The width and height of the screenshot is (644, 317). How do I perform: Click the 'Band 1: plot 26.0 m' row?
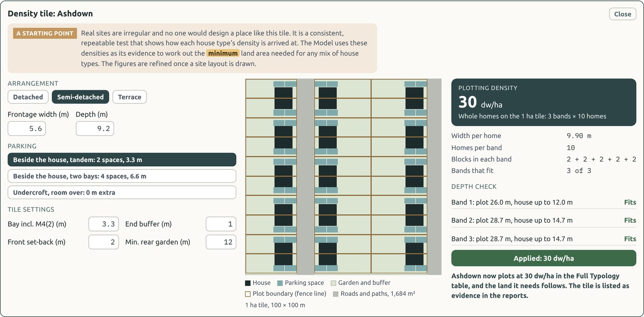[x=544, y=202]
